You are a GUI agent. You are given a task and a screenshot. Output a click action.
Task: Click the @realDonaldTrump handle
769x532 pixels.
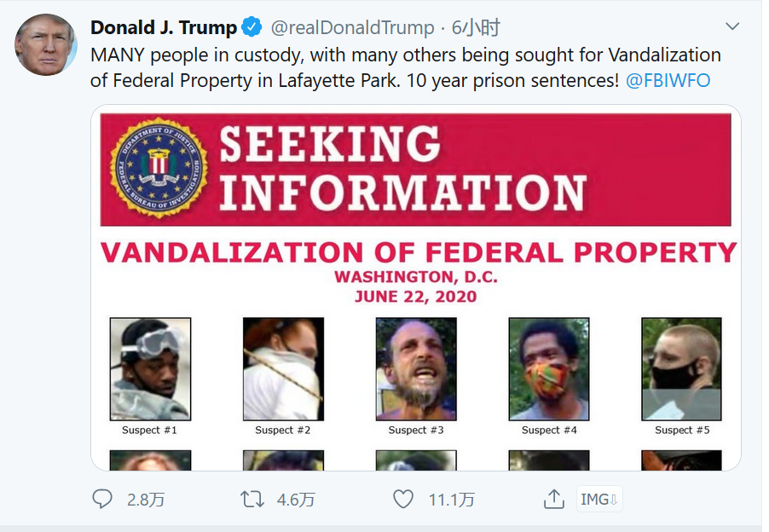pyautogui.click(x=352, y=27)
